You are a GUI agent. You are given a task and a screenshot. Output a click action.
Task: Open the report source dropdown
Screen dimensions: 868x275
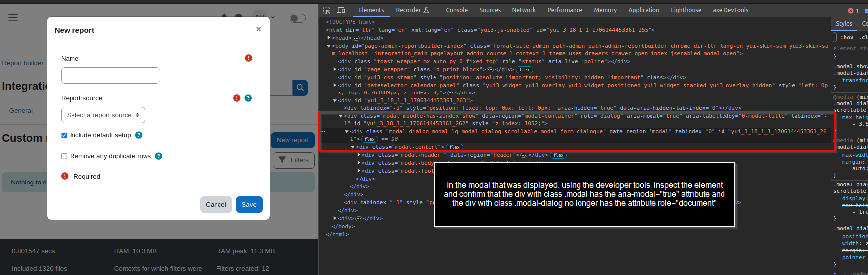pos(103,115)
